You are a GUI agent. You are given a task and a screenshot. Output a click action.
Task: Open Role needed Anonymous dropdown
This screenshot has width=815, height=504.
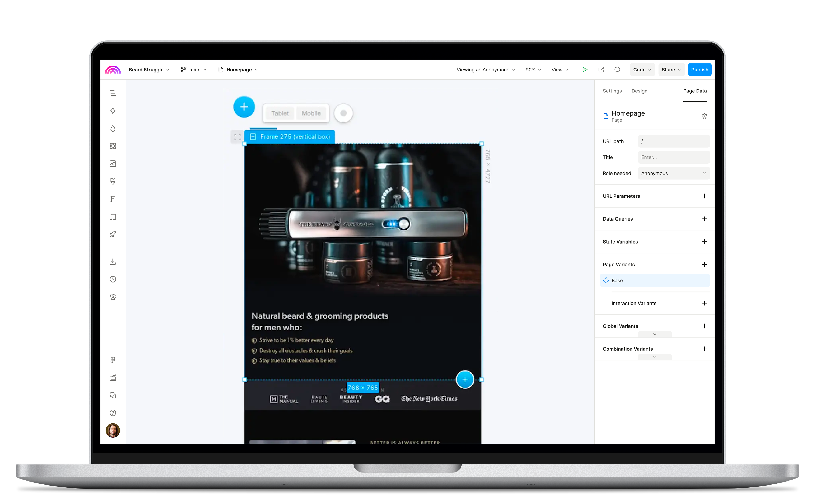pos(674,173)
